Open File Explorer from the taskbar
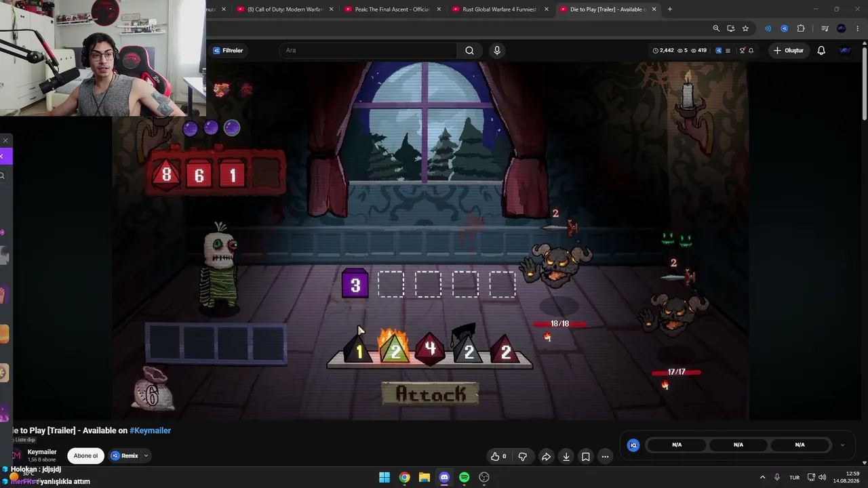This screenshot has width=868, height=488. [x=425, y=477]
